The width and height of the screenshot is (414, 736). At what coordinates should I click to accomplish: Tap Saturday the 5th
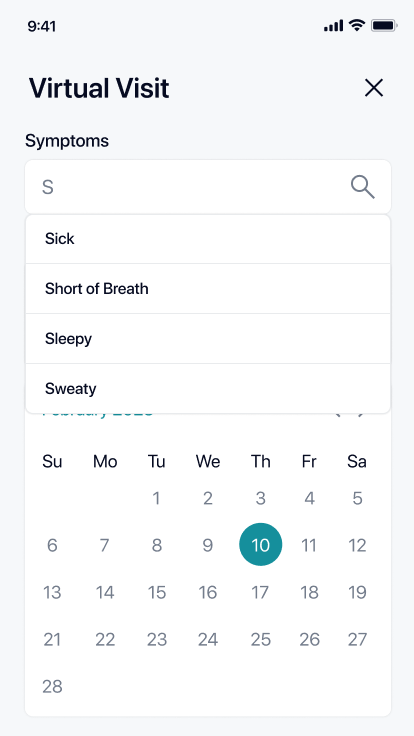[357, 498]
